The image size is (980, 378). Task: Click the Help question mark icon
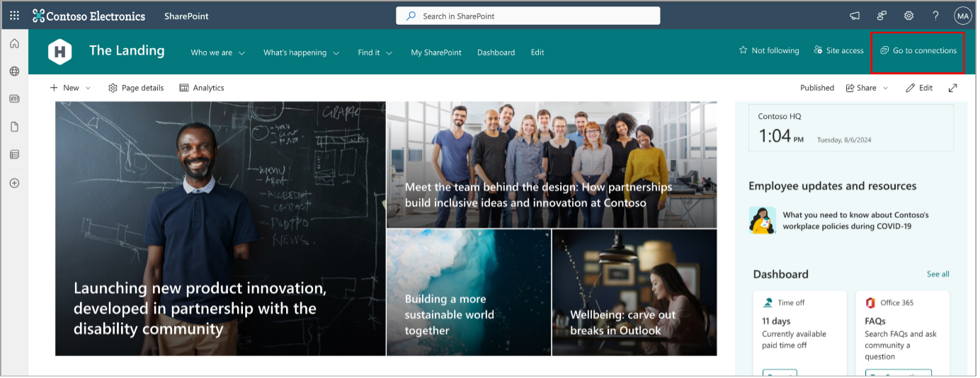click(x=935, y=16)
